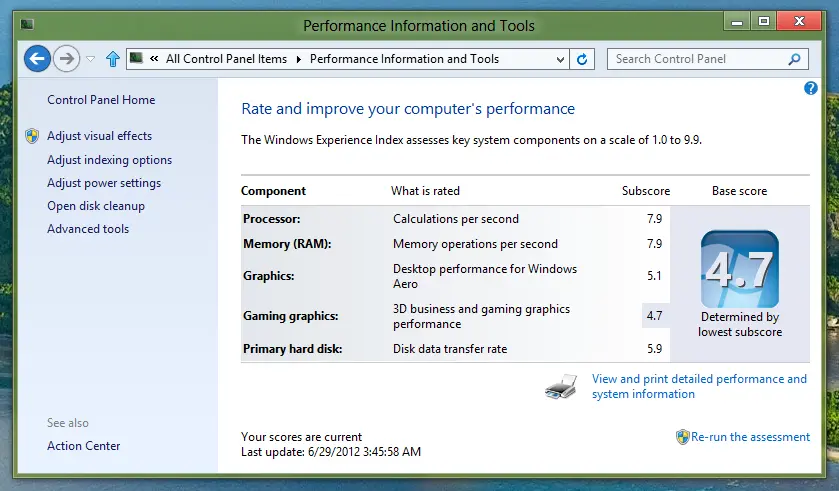Select the Graphics row label
Screen dimensions: 839x491
(x=269, y=276)
